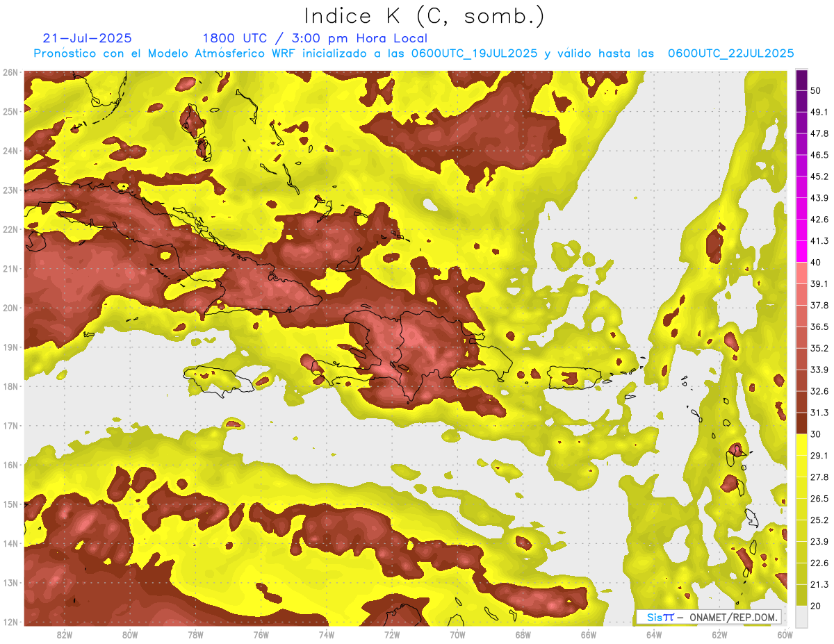This screenshot has height=644, width=834.
Task: Click the "13N" latitude label
Action: (10, 582)
